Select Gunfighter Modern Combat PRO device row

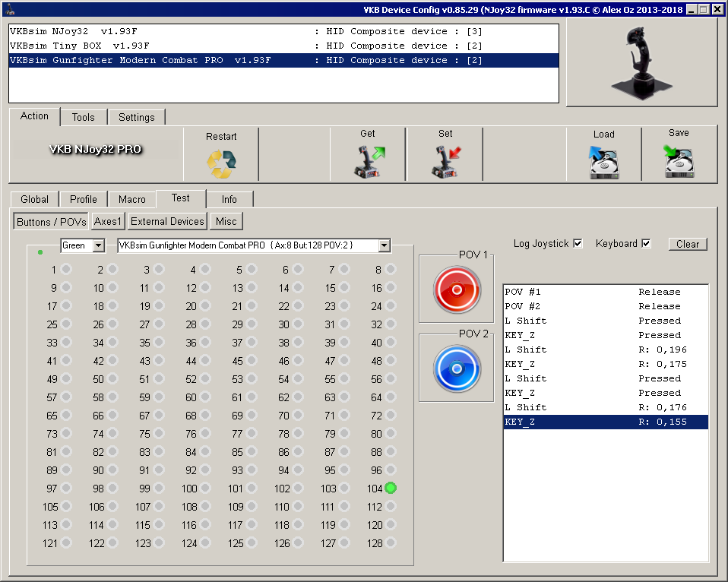283,60
